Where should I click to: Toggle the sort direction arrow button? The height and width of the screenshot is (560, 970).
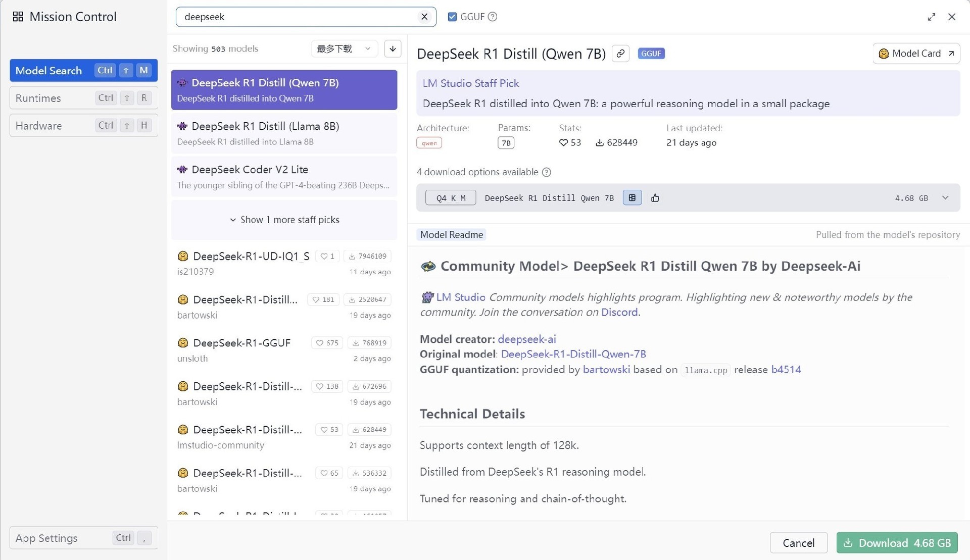(393, 49)
